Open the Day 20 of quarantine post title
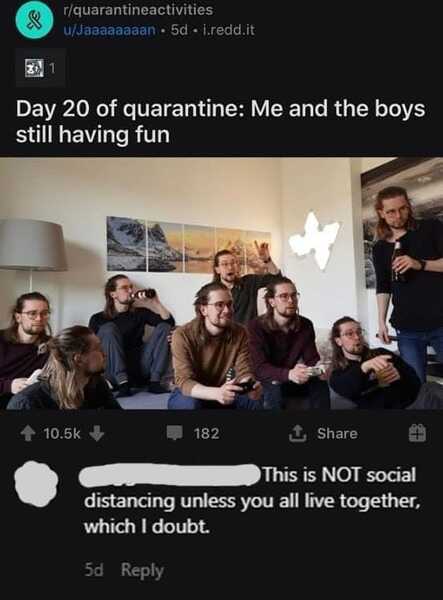443x600 pixels. 220,122
